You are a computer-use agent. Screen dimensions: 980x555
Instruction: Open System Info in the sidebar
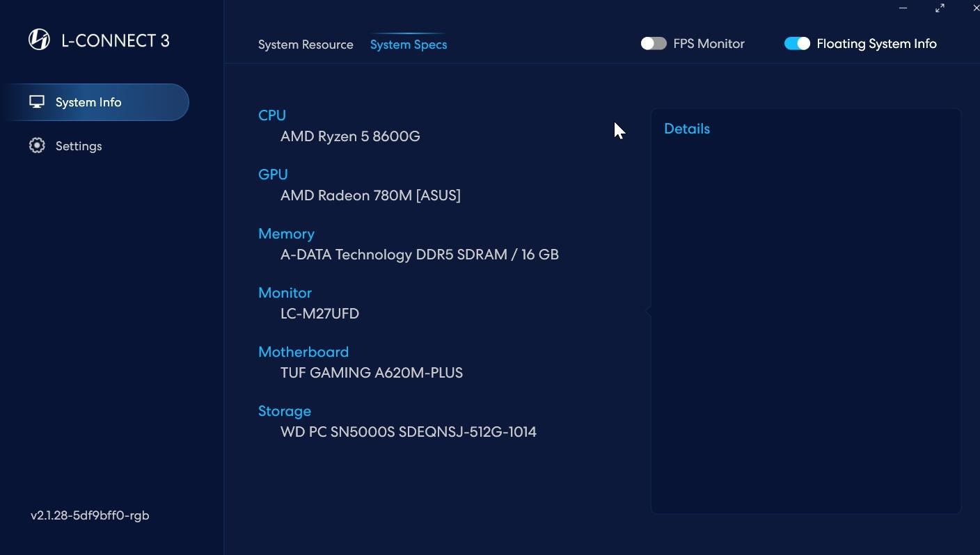pyautogui.click(x=95, y=102)
